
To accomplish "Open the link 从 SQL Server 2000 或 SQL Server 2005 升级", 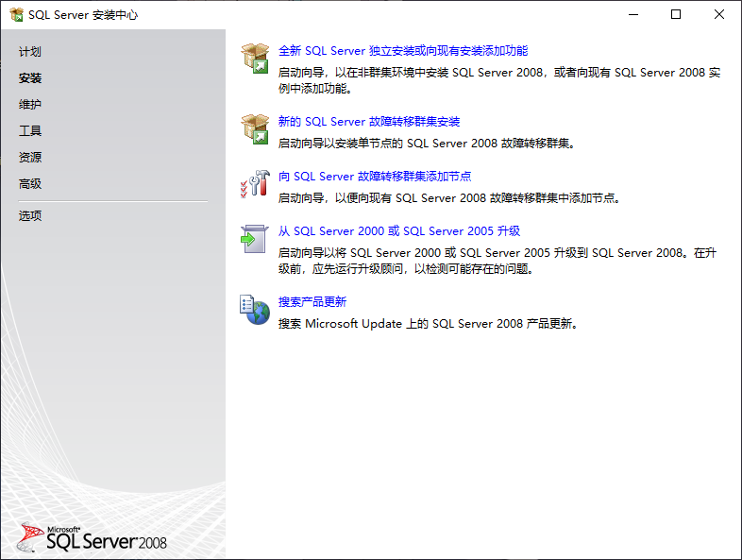I will [x=399, y=231].
